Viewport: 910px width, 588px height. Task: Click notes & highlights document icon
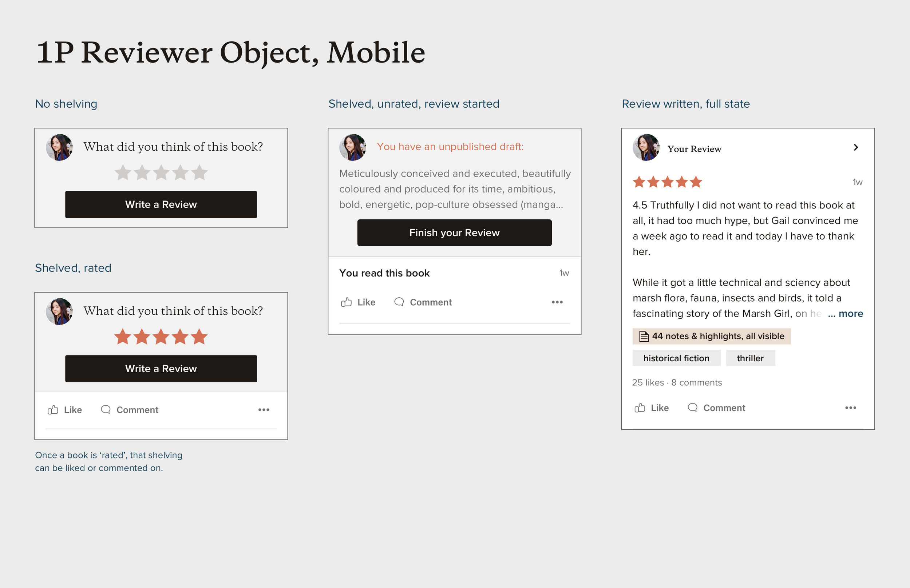pyautogui.click(x=644, y=336)
